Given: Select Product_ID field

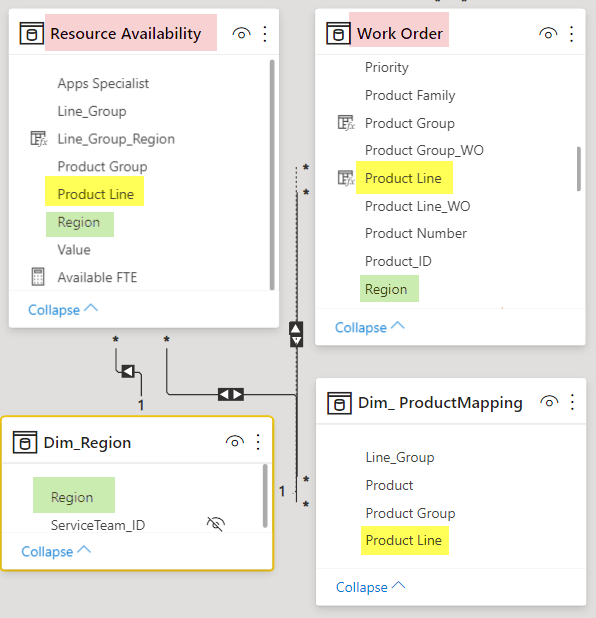Looking at the screenshot, I should 398,261.
